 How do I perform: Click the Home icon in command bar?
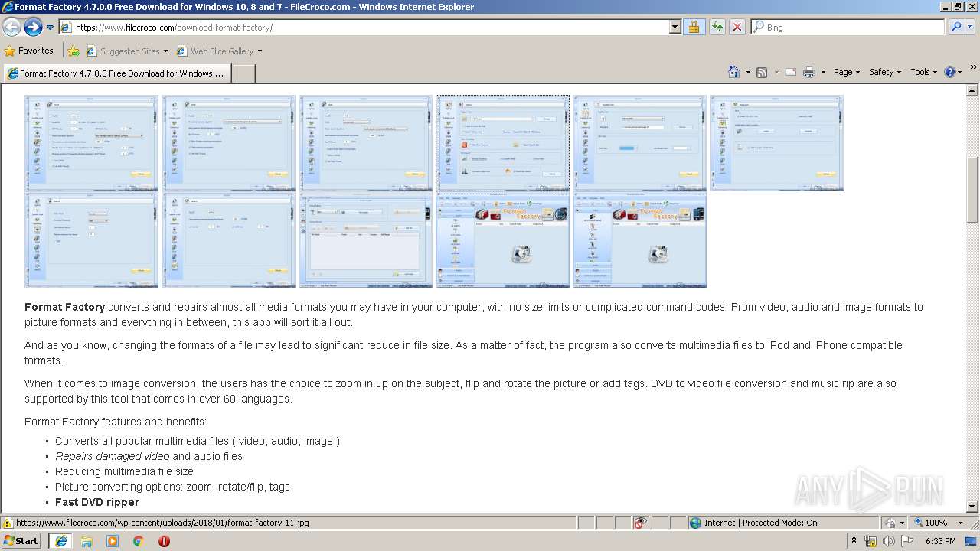pyautogui.click(x=734, y=72)
